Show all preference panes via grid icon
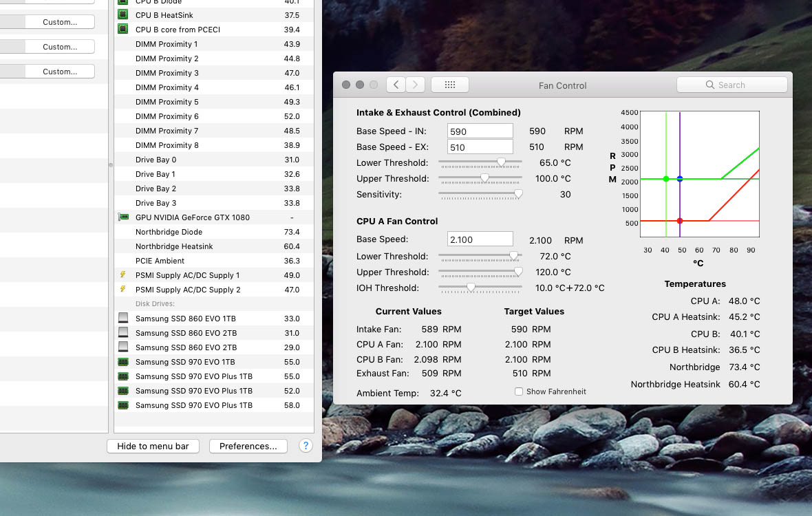Viewport: 812px width, 516px height. tap(450, 85)
